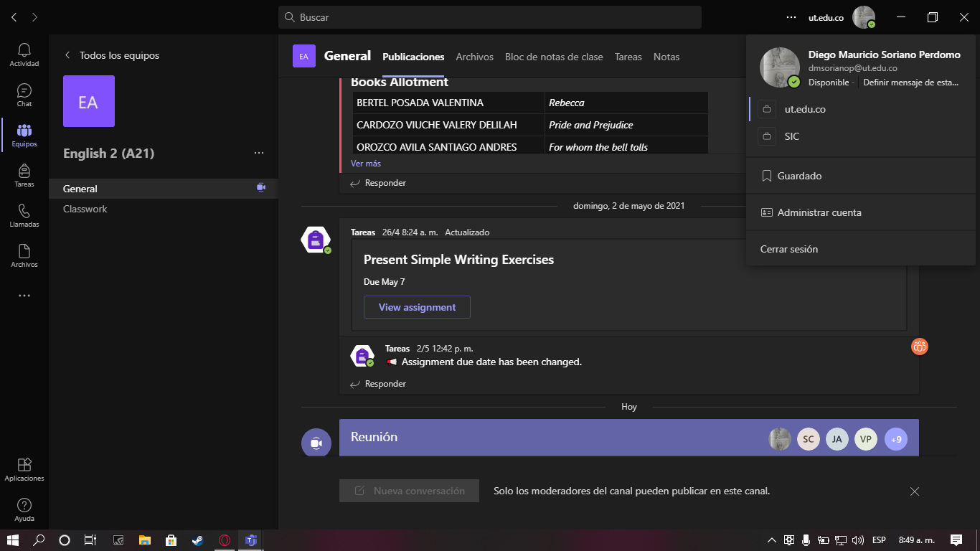This screenshot has width=980, height=551.
Task: Open the Reunión meeting banner
Action: point(628,437)
